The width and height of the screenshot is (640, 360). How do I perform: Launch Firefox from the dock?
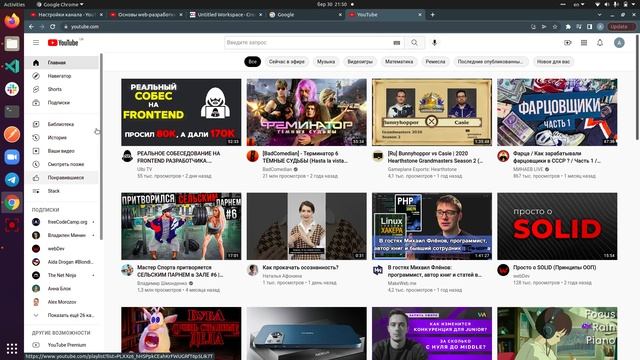pos(12,20)
